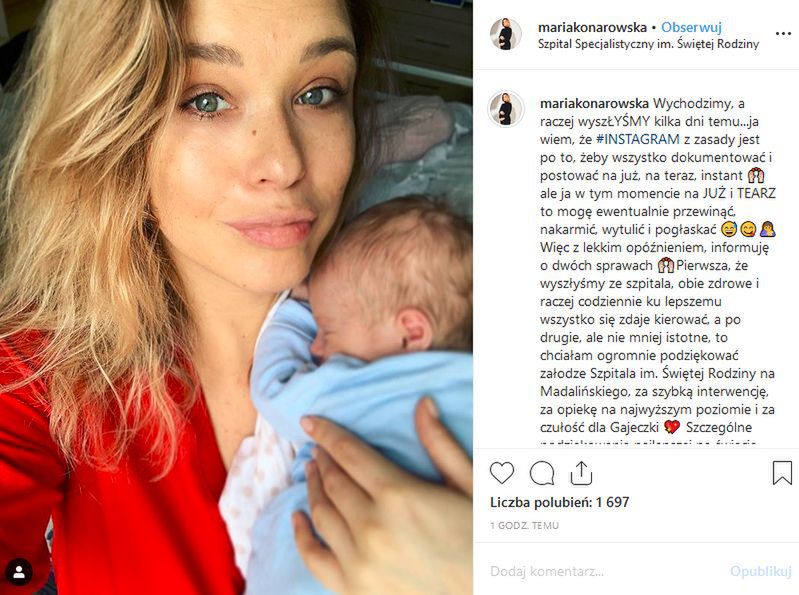View the list of 1 697 likes
This screenshot has height=595, width=799.
560,502
